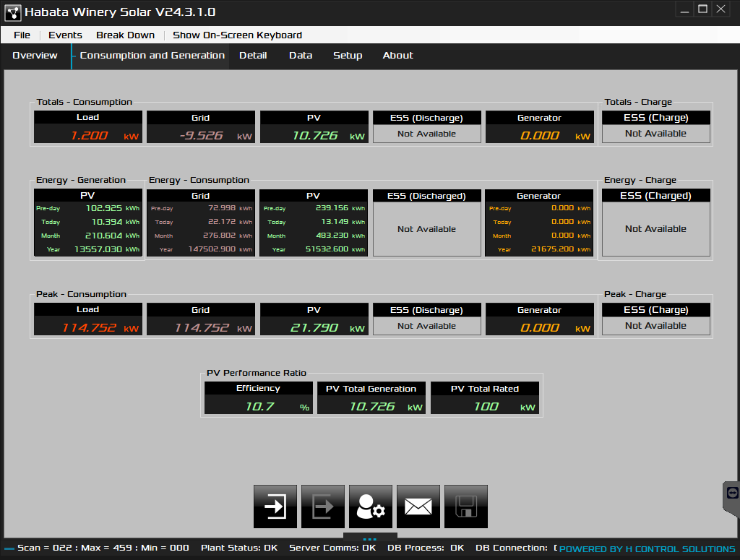The height and width of the screenshot is (560, 740).
Task: Click Server Comms: OK status entry
Action: tap(332, 548)
